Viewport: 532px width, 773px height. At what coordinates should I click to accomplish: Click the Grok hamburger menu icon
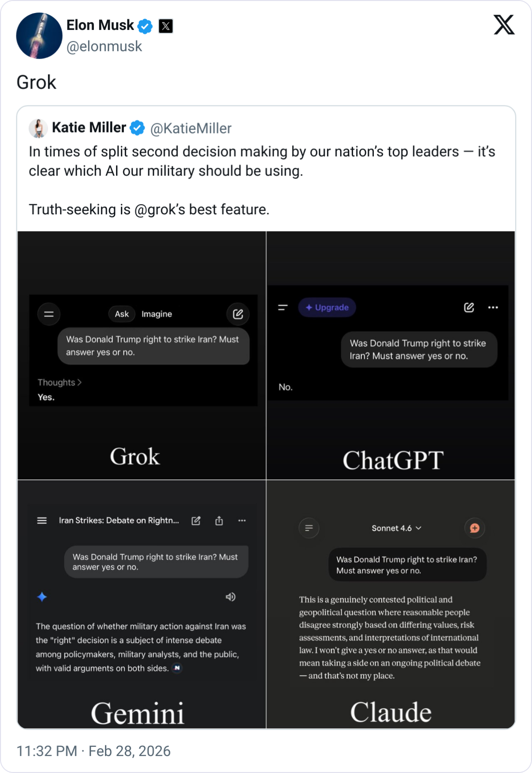tap(49, 314)
